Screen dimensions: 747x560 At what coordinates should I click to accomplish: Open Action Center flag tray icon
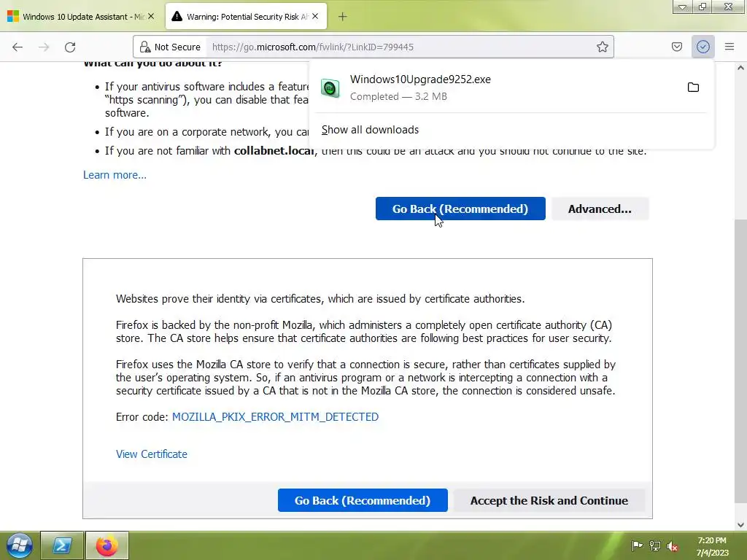637,545
